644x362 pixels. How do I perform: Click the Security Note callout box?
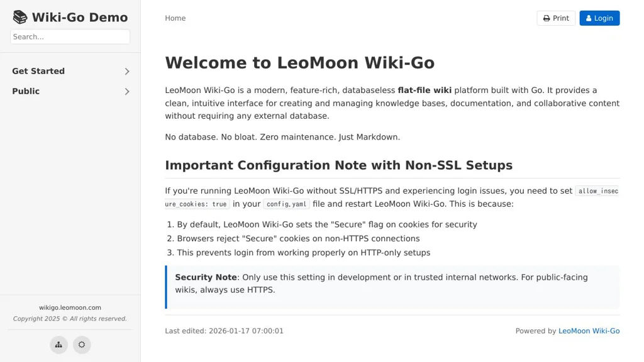pyautogui.click(x=392, y=287)
